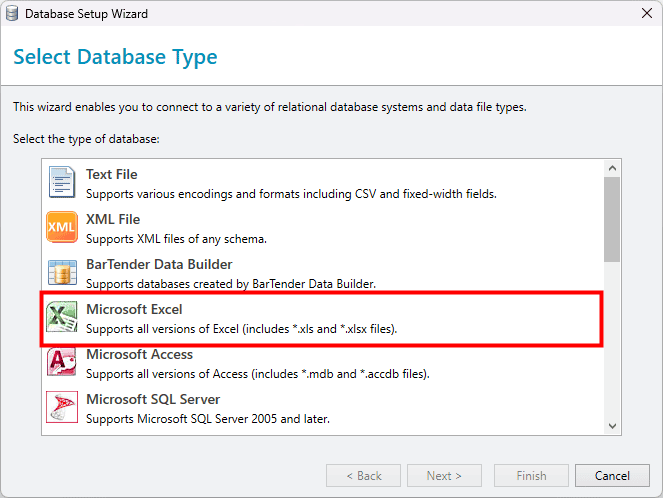Select BarTender Data Builder entry label
The image size is (663, 498).
[x=159, y=264]
